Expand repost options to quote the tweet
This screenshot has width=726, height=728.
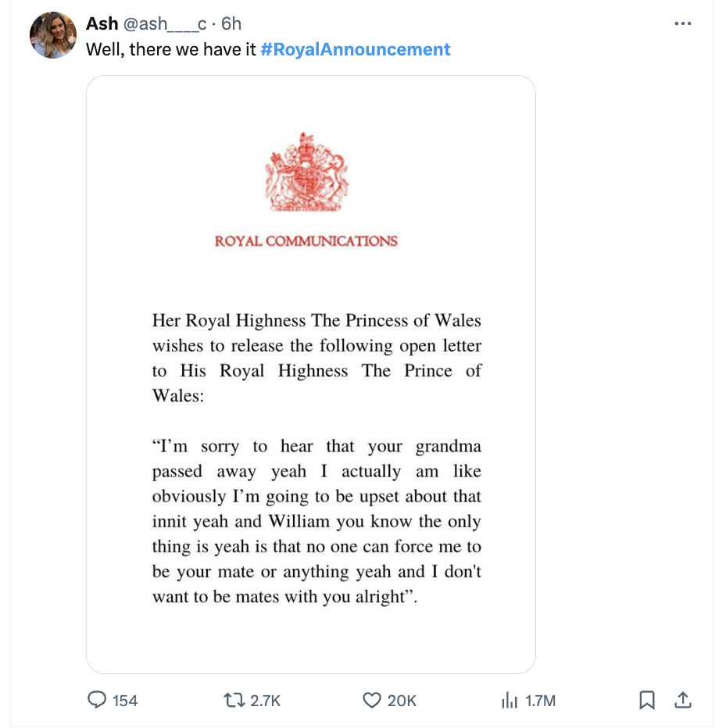click(x=231, y=700)
